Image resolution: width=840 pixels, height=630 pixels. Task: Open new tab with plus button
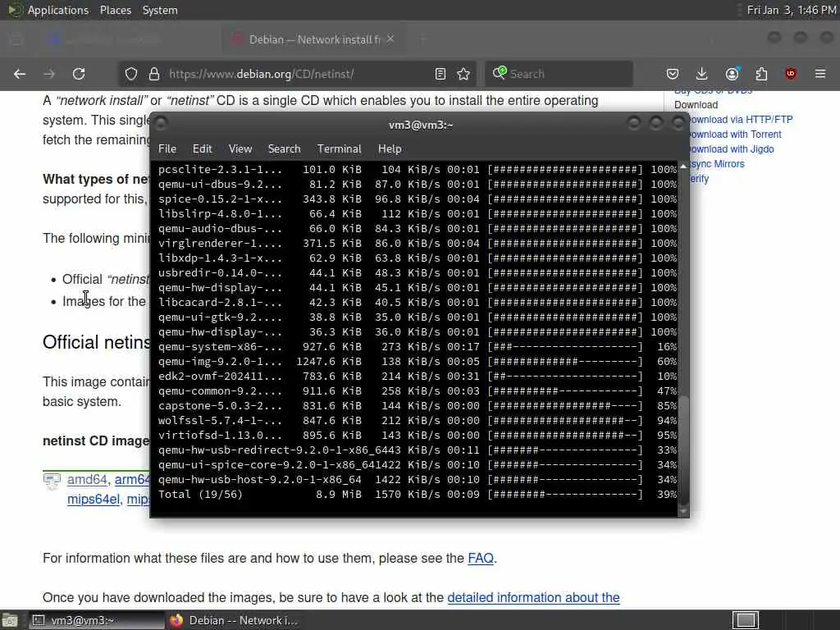422,39
